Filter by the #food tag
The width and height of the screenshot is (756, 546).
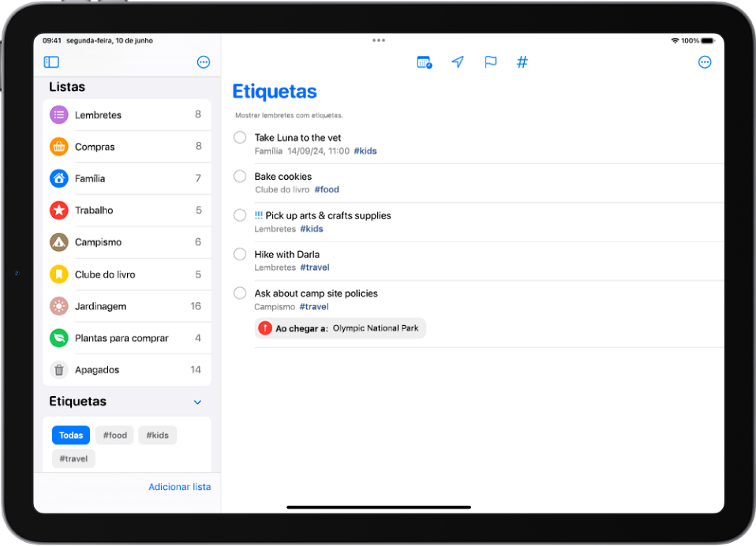(x=114, y=436)
